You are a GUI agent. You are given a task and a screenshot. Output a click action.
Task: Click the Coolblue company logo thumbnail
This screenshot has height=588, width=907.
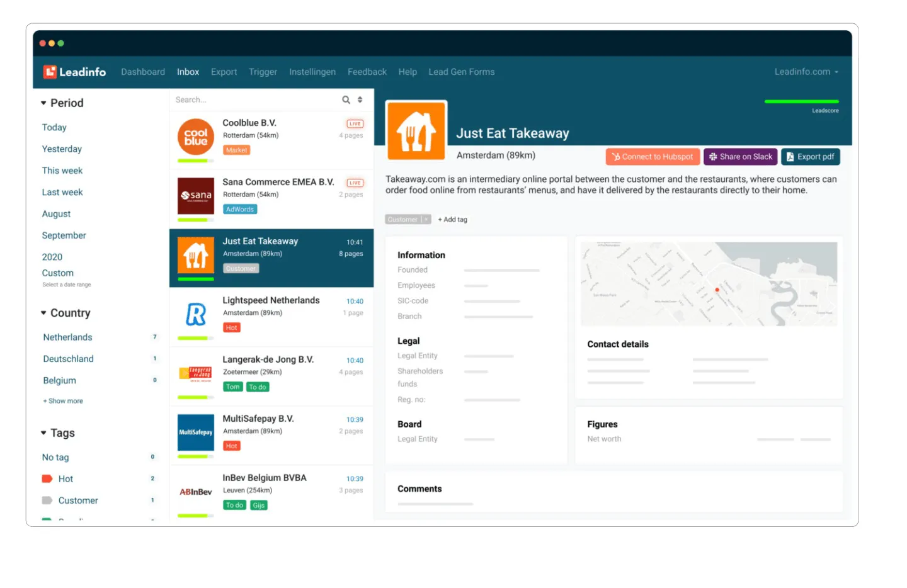point(196,137)
